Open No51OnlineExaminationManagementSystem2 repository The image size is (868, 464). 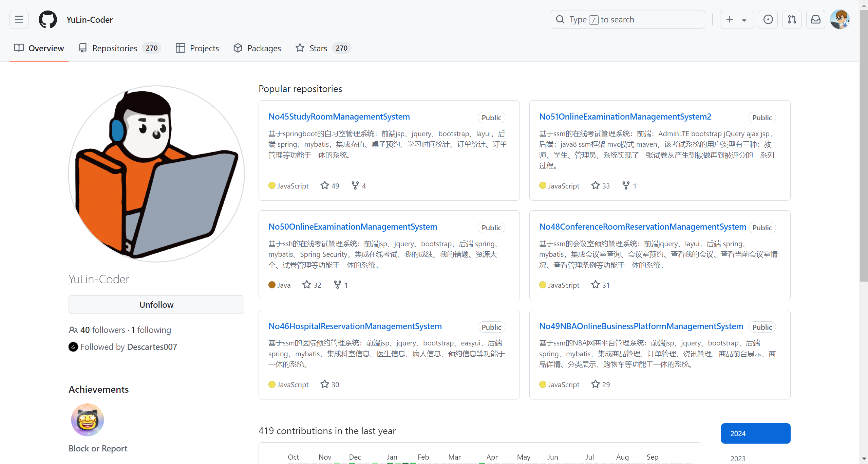(625, 117)
